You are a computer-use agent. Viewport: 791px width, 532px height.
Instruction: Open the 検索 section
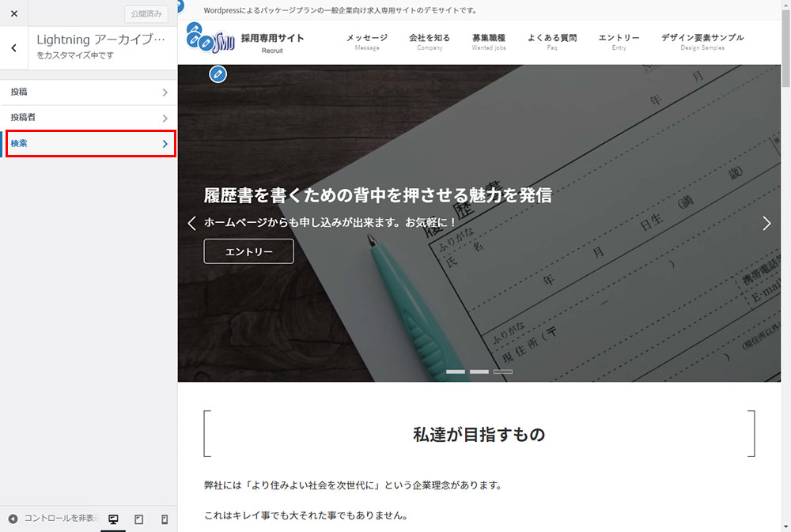88,144
